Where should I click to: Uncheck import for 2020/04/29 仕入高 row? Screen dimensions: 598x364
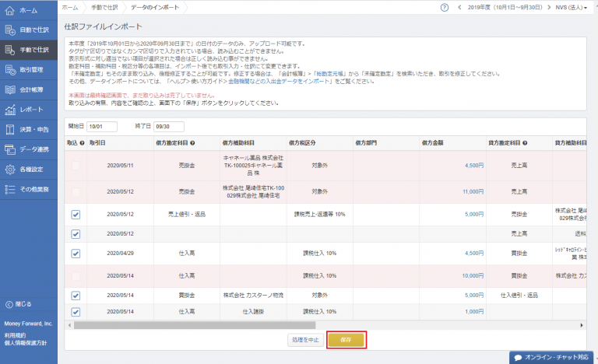[x=76, y=254]
